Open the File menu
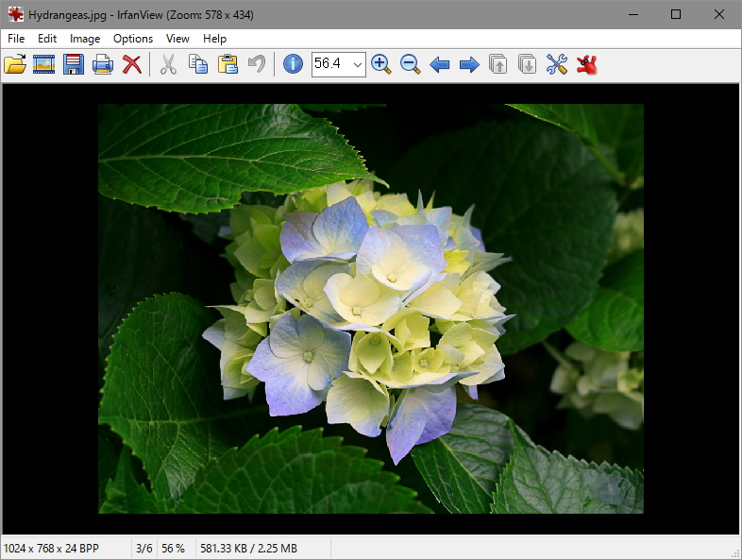Viewport: 742px width, 560px height. 16,39
